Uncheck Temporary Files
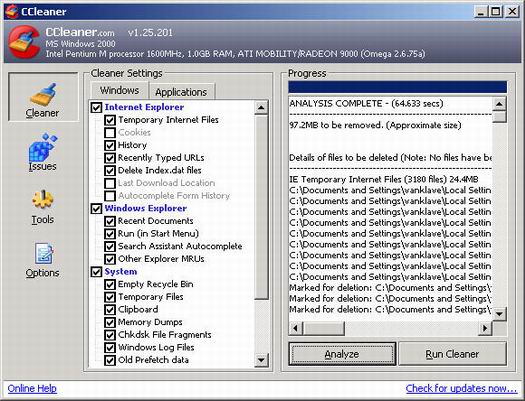 point(110,297)
